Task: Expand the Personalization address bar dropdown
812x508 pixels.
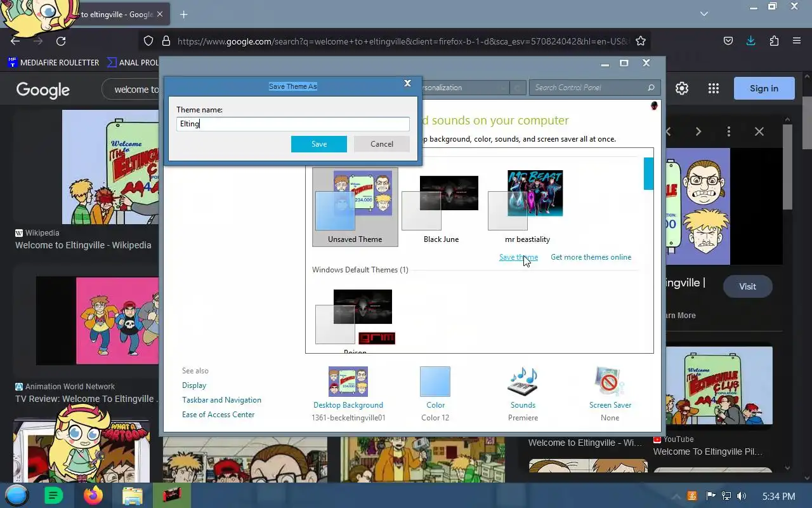Action: [x=502, y=88]
